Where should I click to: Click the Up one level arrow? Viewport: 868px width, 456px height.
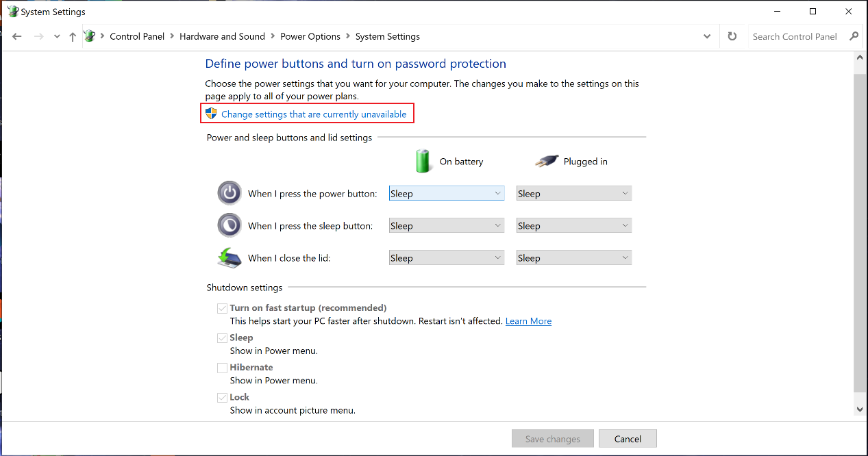click(x=73, y=37)
